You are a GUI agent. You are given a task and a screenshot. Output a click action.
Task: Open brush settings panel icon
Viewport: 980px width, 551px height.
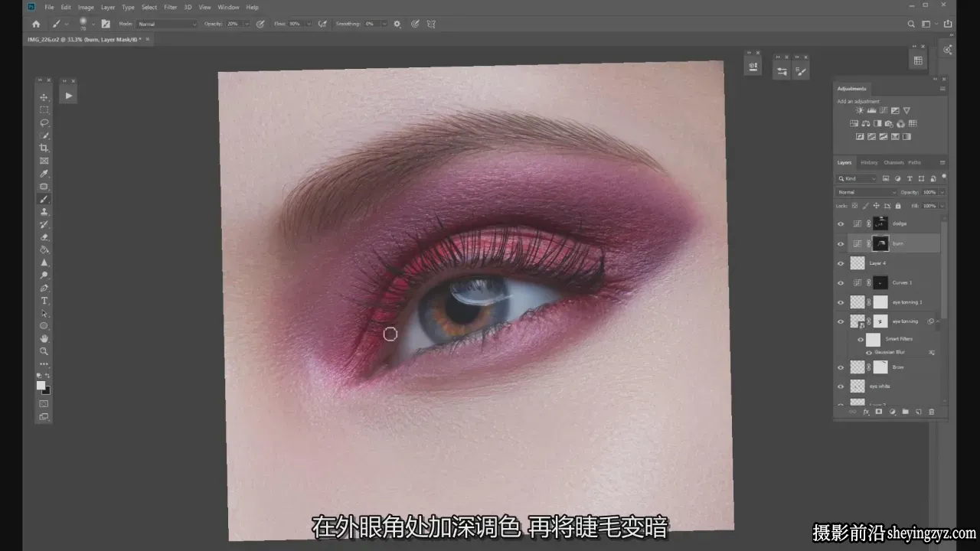[x=105, y=24]
